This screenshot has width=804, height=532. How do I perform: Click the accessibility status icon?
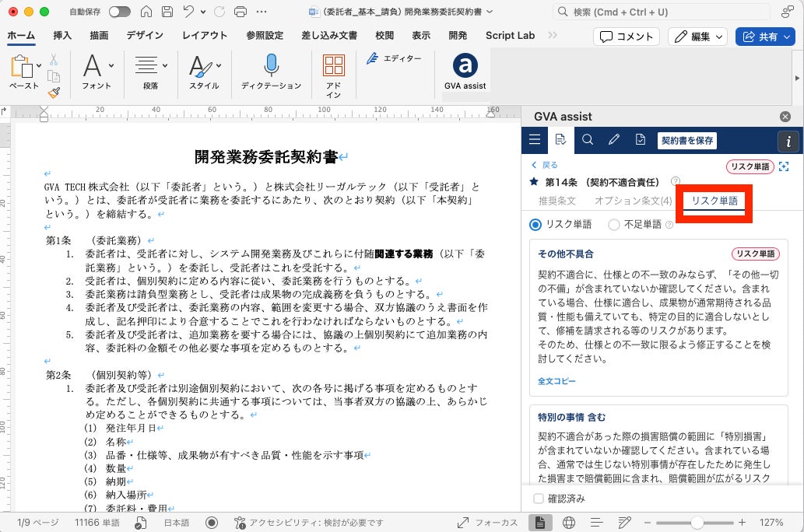pos(240,523)
